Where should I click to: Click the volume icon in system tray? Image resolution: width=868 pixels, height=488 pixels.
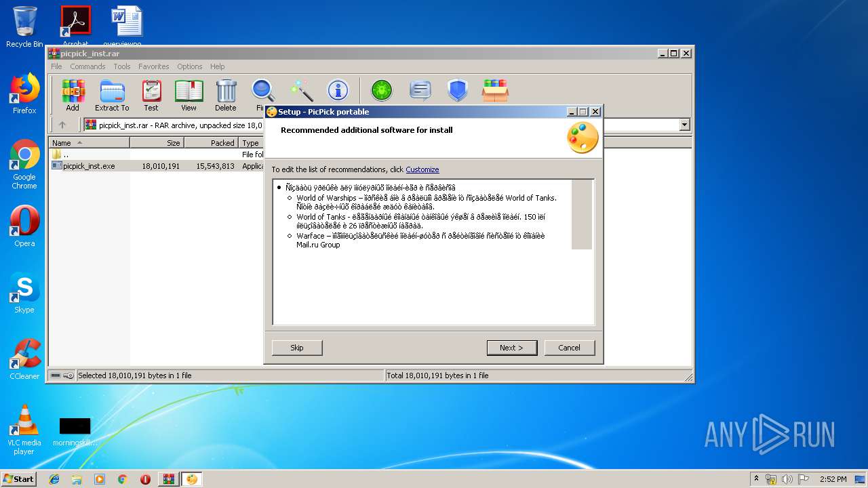[787, 479]
